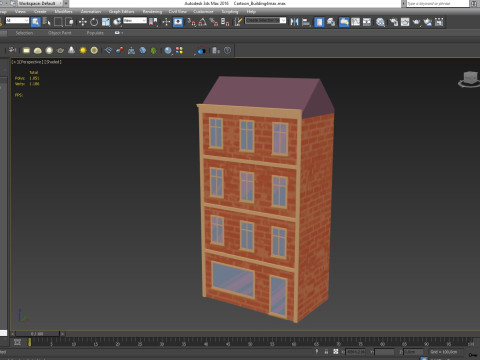Click the Perspective viewport label
The height and width of the screenshot is (360, 480).
click(31, 62)
